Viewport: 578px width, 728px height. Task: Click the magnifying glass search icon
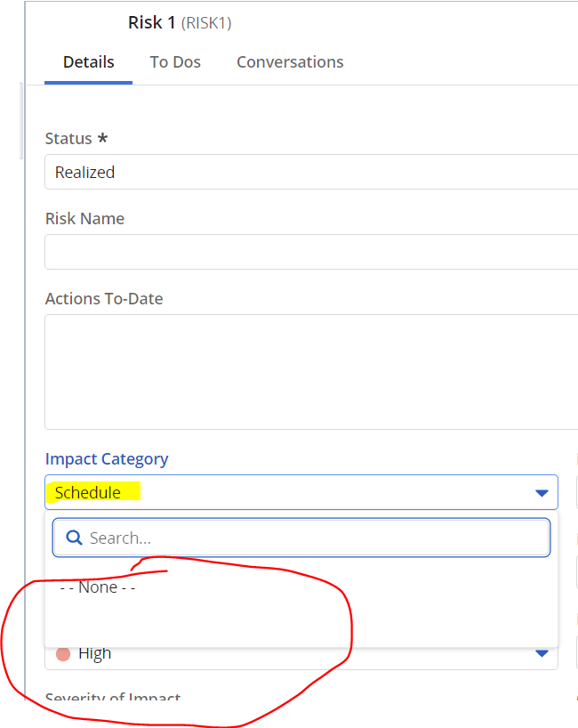pyautogui.click(x=74, y=538)
